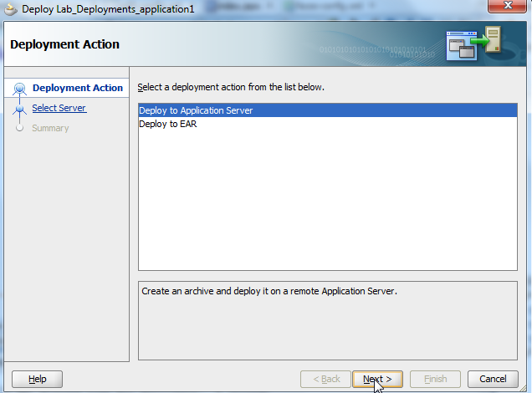Click the Summary step label
This screenshot has width=532, height=393.
[50, 128]
